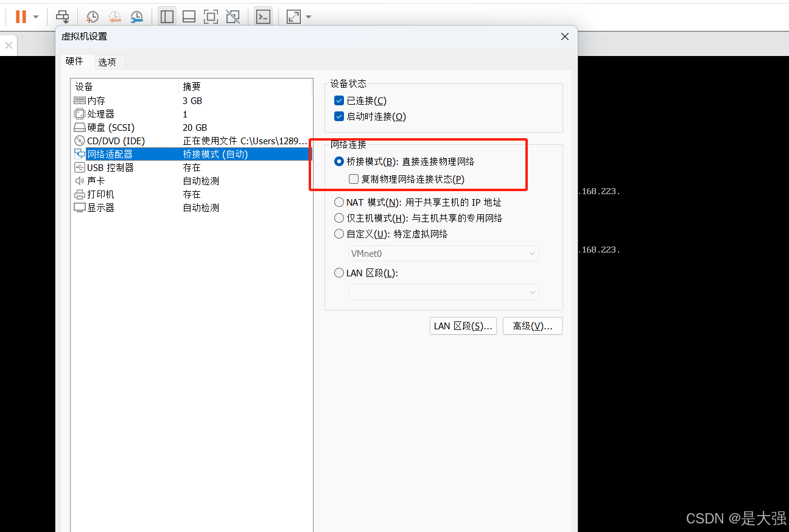Click the hard disk icon in device list
This screenshot has height=532, width=789.
(x=80, y=127)
